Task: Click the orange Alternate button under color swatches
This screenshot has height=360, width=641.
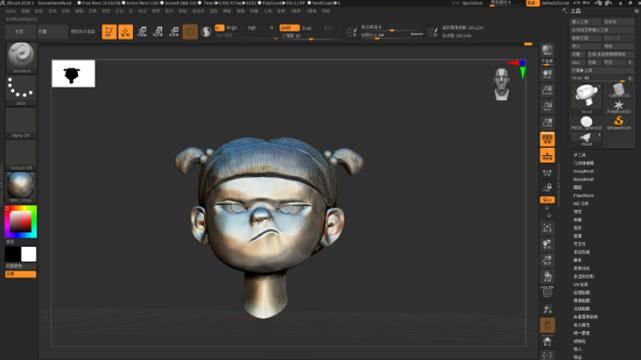Action: (x=21, y=274)
